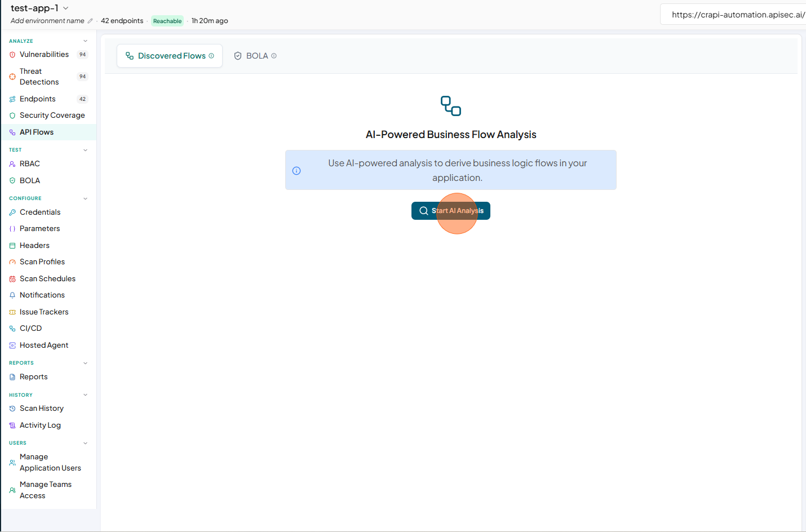Click the Reachable status badge
This screenshot has width=806, height=532.
tap(167, 21)
